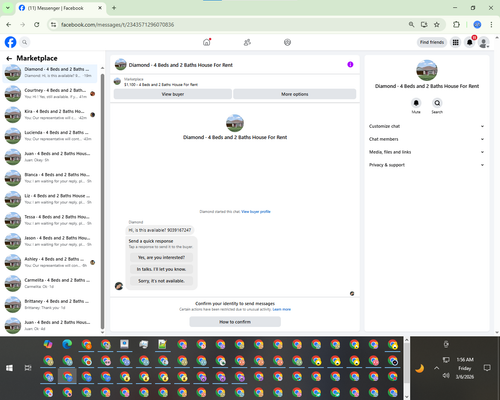Click the taskbar clock showing Friday
500x400 pixels.
[465, 368]
